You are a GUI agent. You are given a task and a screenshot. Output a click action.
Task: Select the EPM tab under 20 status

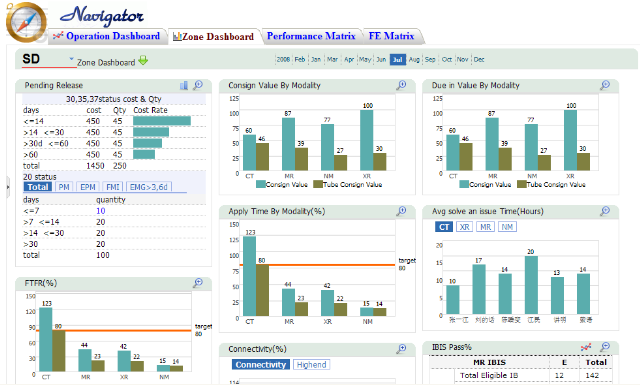88,187
